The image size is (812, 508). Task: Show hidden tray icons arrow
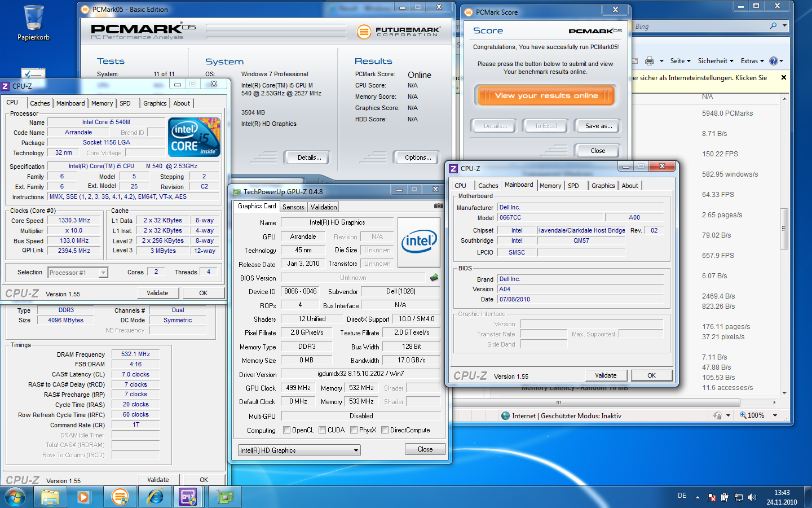coord(698,497)
